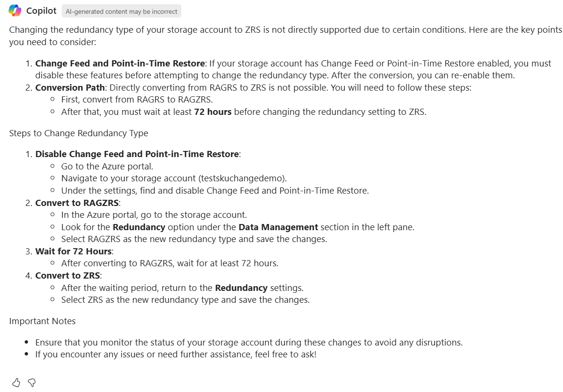
Task: Click "First, convert from RAGRS to RAGZRS" bullet
Action: 137,100
